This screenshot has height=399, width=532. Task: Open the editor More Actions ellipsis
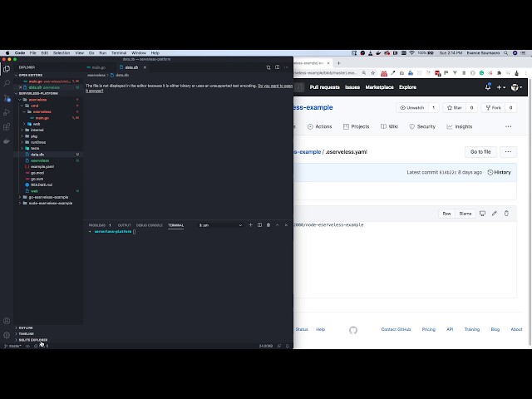[x=286, y=67]
